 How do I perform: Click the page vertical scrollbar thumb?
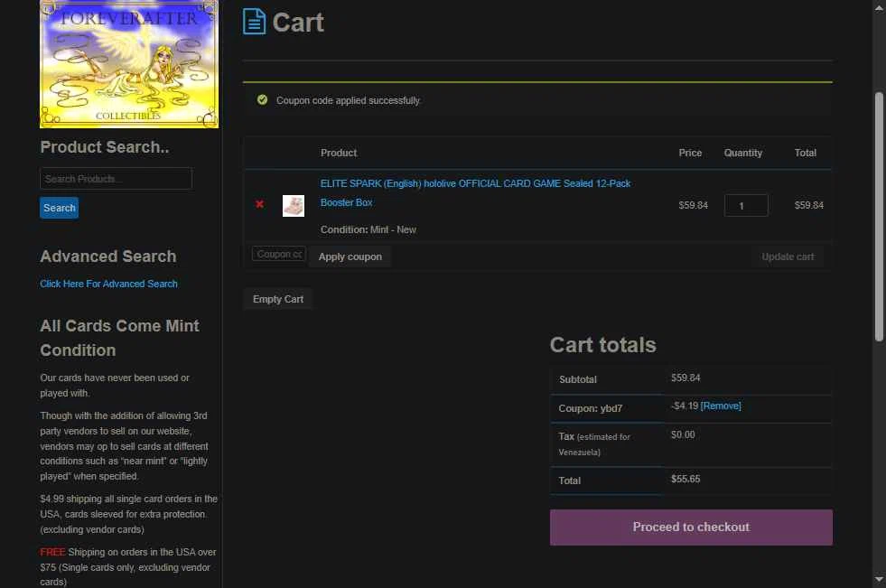[879, 217]
